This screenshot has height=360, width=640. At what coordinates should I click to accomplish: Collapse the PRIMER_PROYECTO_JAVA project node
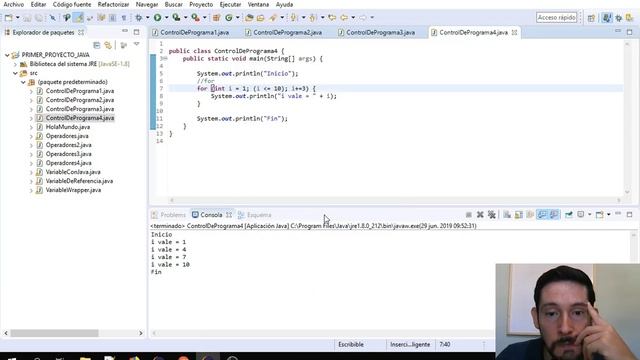7,55
